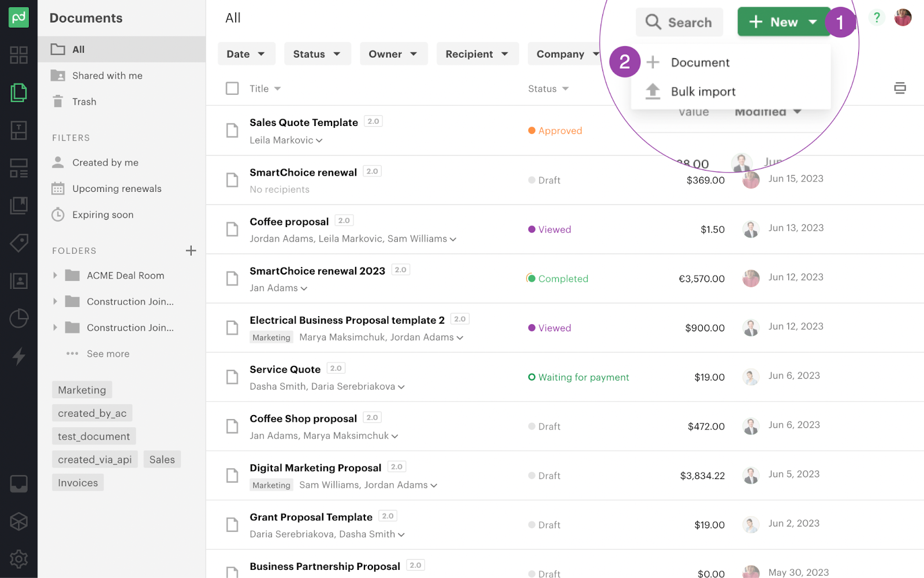Open the settings gear icon

(18, 559)
